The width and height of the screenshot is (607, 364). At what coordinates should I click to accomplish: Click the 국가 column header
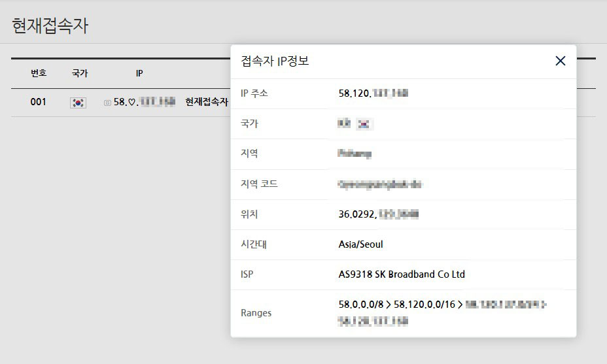point(79,73)
